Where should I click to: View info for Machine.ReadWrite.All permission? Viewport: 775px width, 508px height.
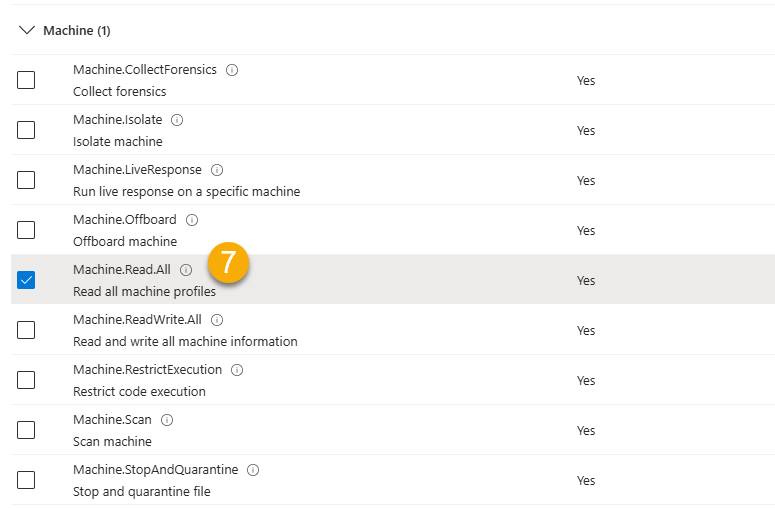(x=217, y=320)
